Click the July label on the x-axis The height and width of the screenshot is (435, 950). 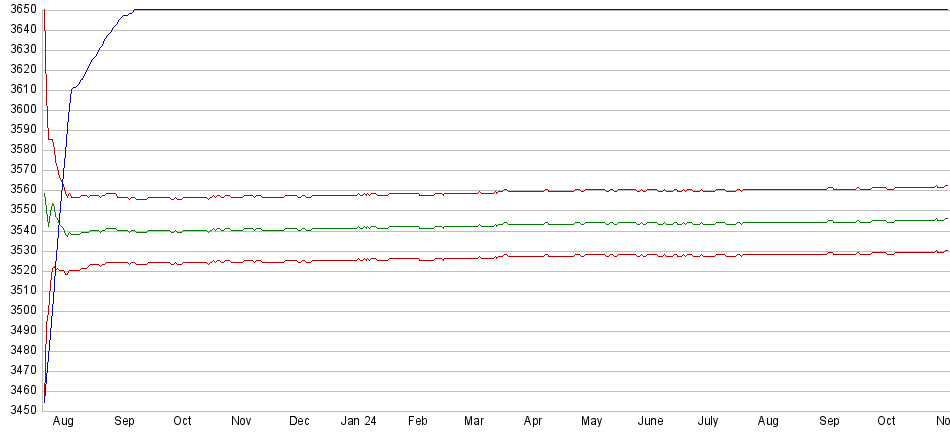coord(708,421)
